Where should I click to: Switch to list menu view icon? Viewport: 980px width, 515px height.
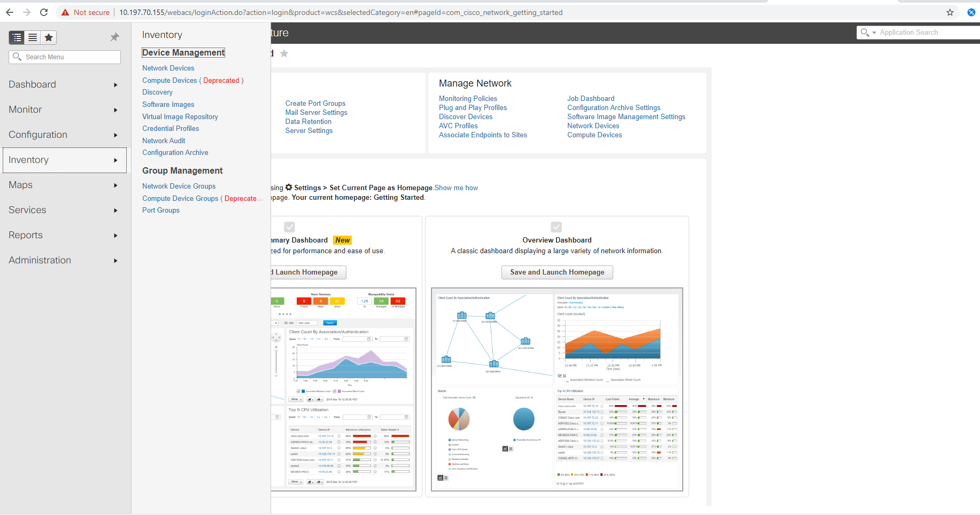[33, 37]
